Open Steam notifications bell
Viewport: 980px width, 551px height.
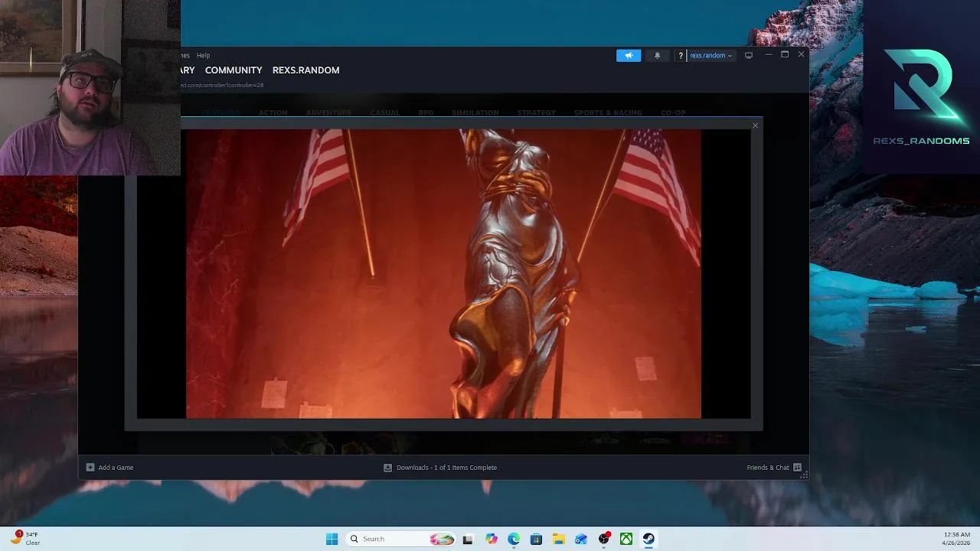657,55
